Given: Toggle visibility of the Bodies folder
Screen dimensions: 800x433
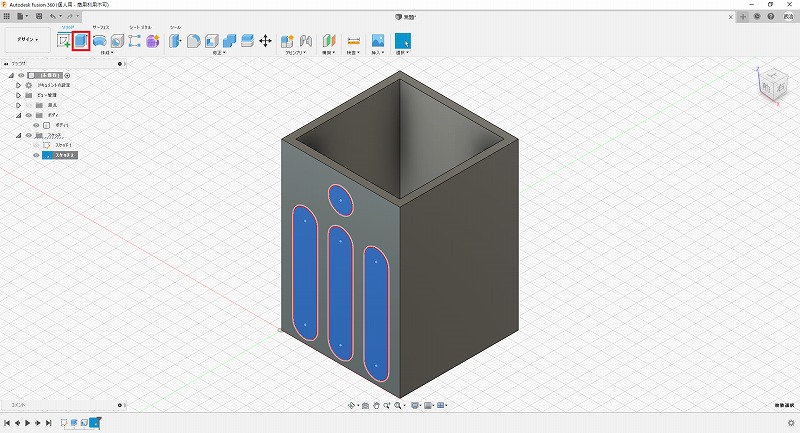Looking at the screenshot, I should point(28,115).
